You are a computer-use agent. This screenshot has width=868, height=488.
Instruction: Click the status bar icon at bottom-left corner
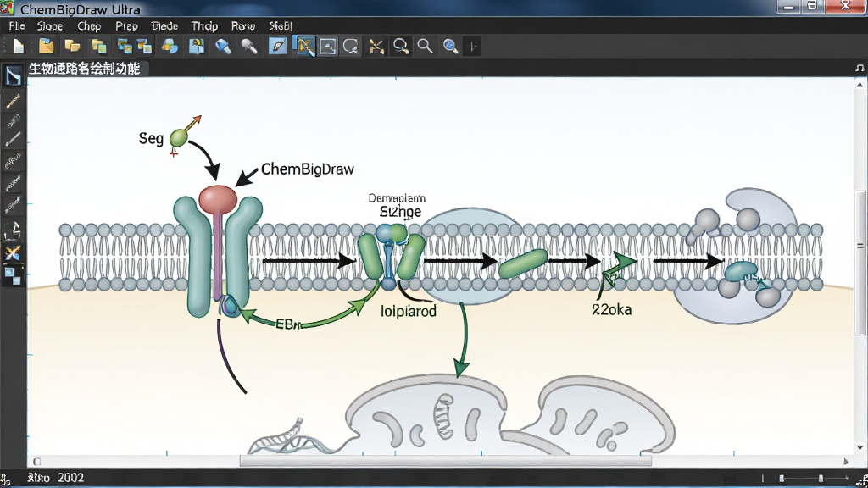click(x=5, y=479)
